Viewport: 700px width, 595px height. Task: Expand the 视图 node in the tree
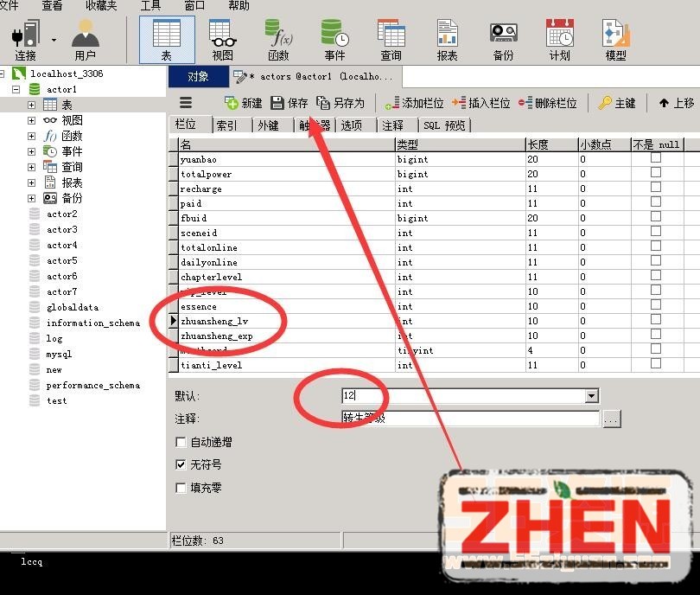click(x=31, y=120)
